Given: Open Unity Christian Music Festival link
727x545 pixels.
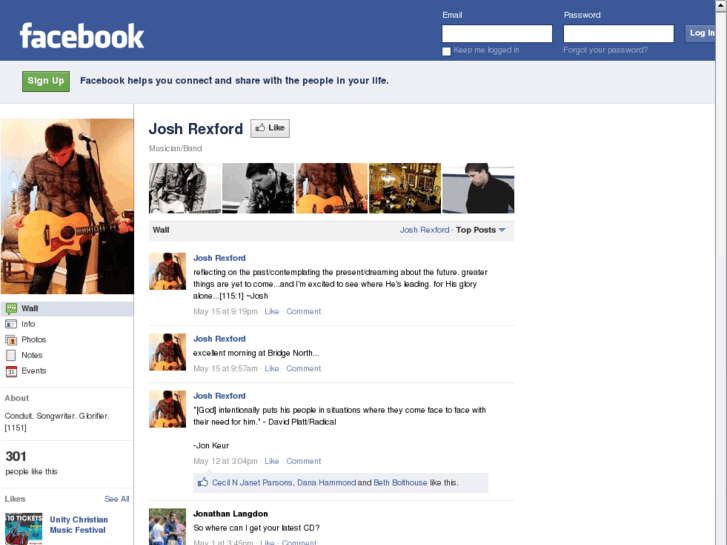Looking at the screenshot, I should pyautogui.click(x=78, y=525).
